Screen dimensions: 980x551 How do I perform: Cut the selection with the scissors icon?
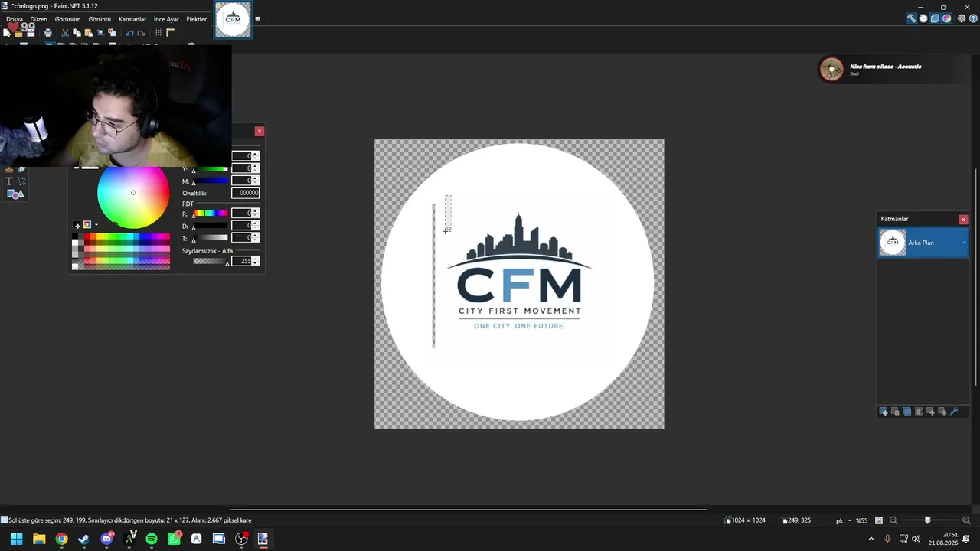pos(65,33)
